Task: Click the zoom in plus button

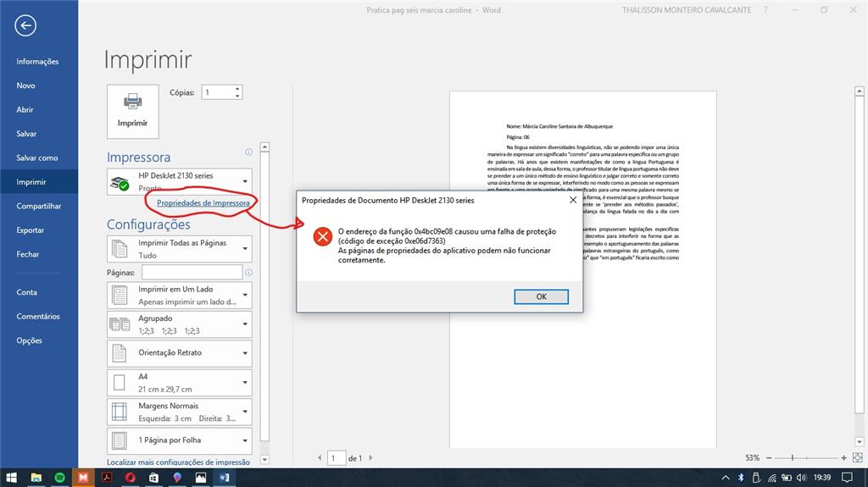Action: pyautogui.click(x=843, y=457)
